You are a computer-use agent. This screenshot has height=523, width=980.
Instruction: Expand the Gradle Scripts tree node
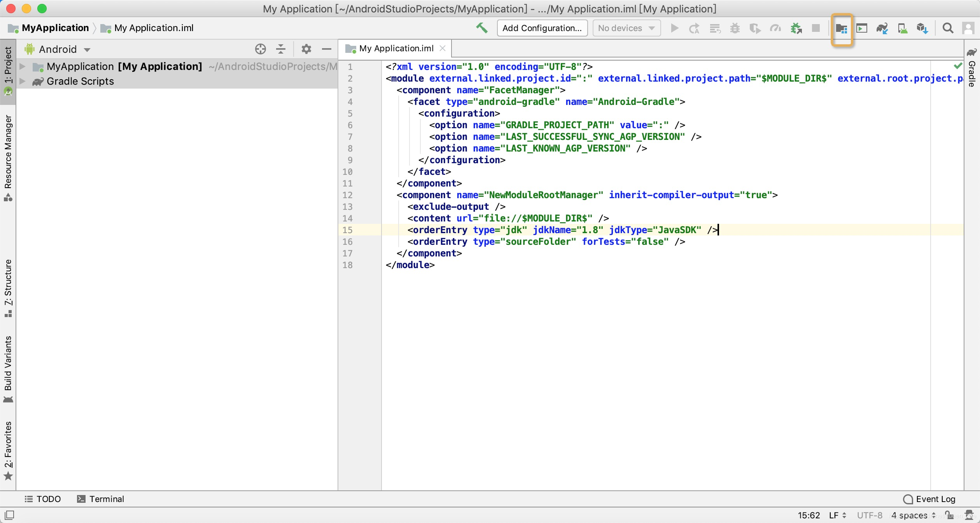pyautogui.click(x=22, y=81)
